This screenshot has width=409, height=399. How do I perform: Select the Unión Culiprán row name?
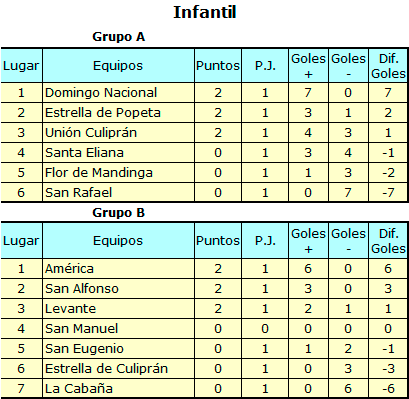tap(91, 133)
